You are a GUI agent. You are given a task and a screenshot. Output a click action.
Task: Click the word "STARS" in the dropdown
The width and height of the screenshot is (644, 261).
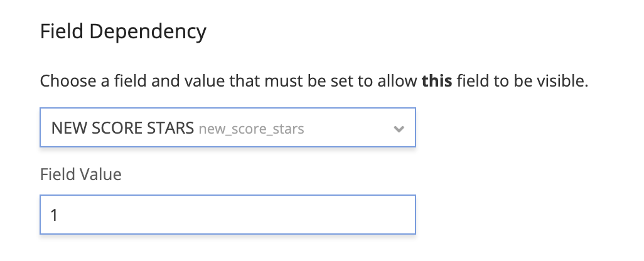click(171, 129)
